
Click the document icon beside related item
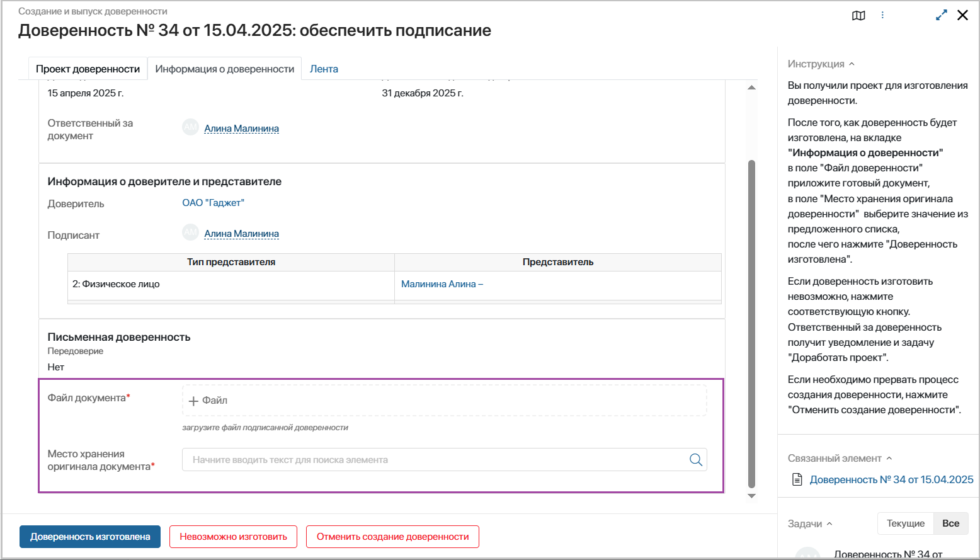797,479
